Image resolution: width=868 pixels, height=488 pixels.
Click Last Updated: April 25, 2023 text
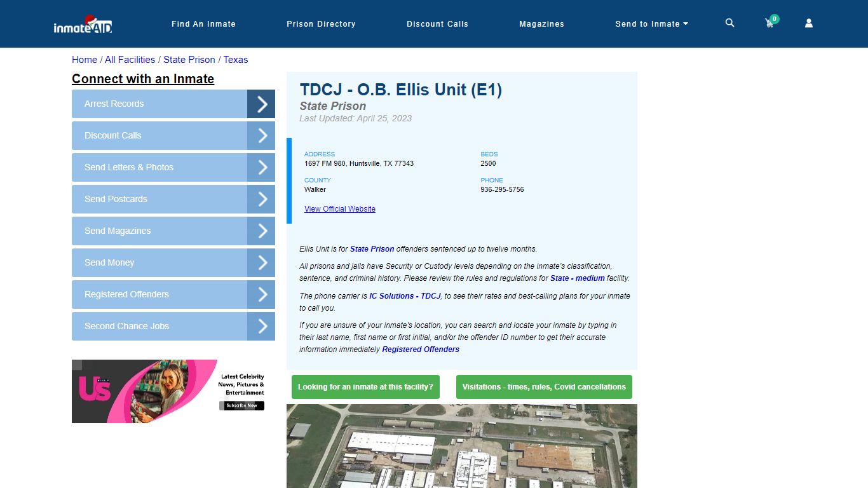[x=356, y=118]
